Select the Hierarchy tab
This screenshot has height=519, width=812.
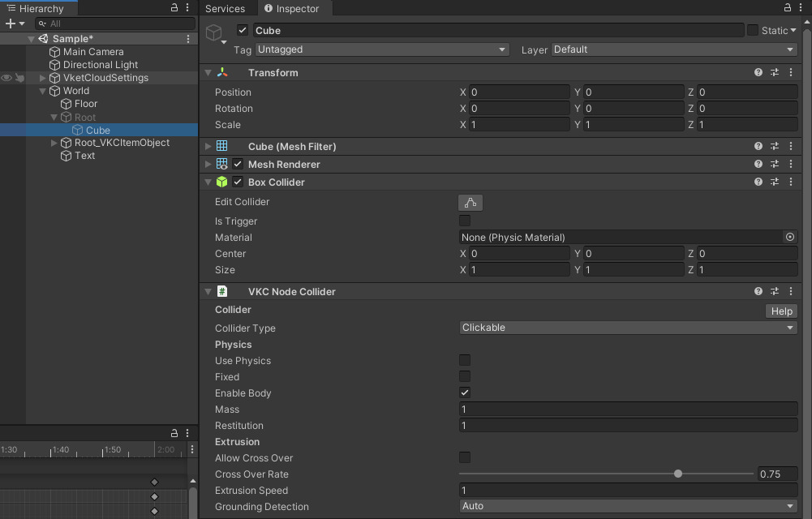(x=39, y=9)
